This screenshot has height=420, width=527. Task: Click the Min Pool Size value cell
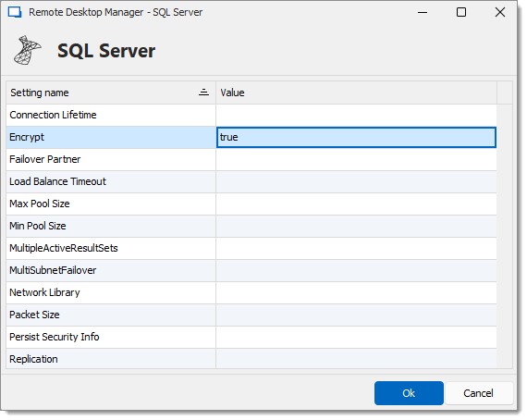[x=356, y=226]
